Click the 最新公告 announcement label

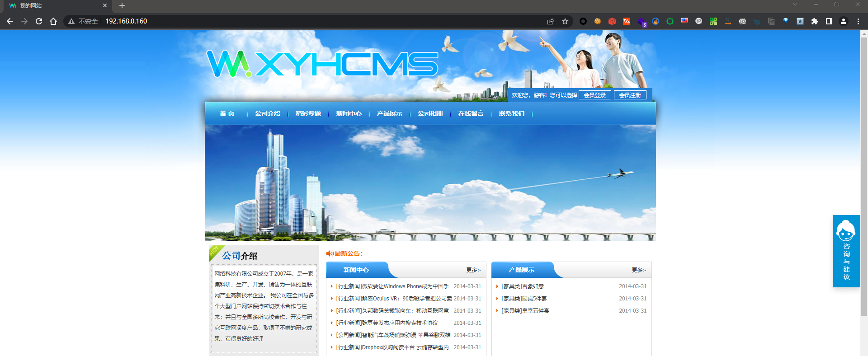point(344,253)
